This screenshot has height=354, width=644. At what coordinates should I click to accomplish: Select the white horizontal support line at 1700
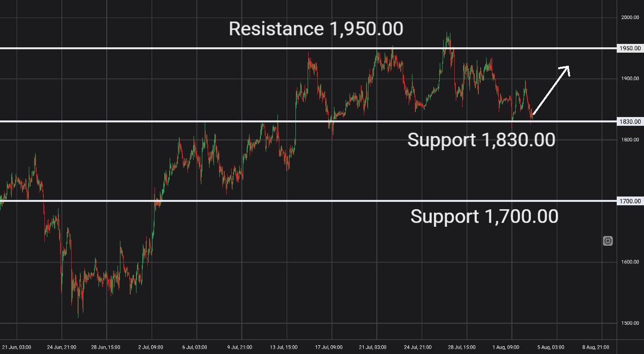point(308,201)
